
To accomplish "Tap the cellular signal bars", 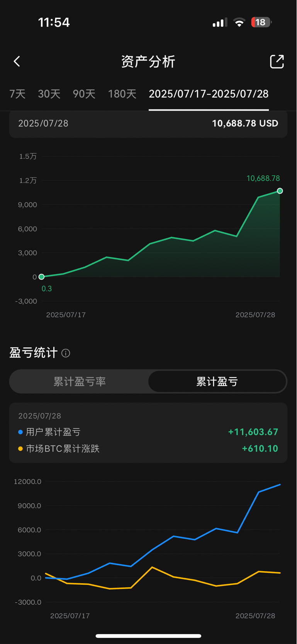I will coord(220,23).
